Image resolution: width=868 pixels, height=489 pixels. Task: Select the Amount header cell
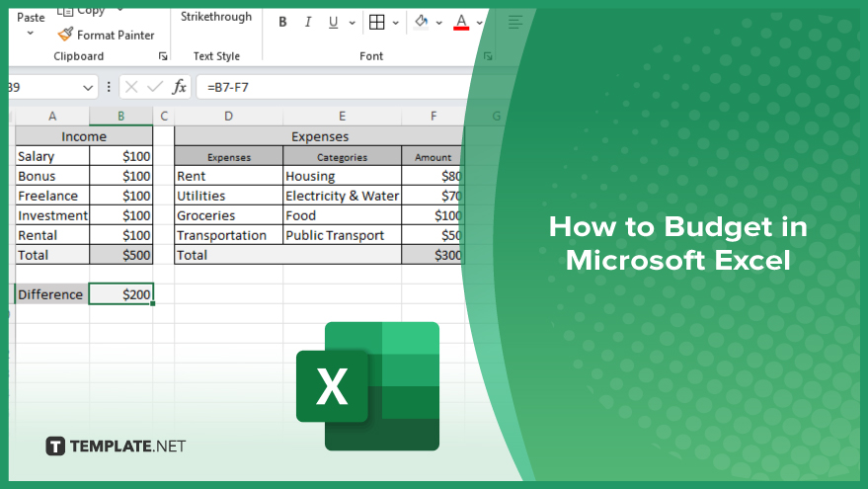point(433,157)
